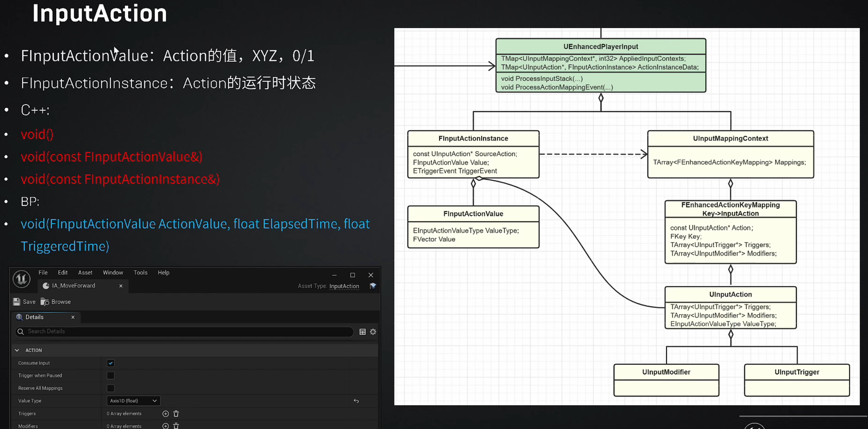Click the InputAction asset type link
The image size is (868, 429).
tap(344, 286)
